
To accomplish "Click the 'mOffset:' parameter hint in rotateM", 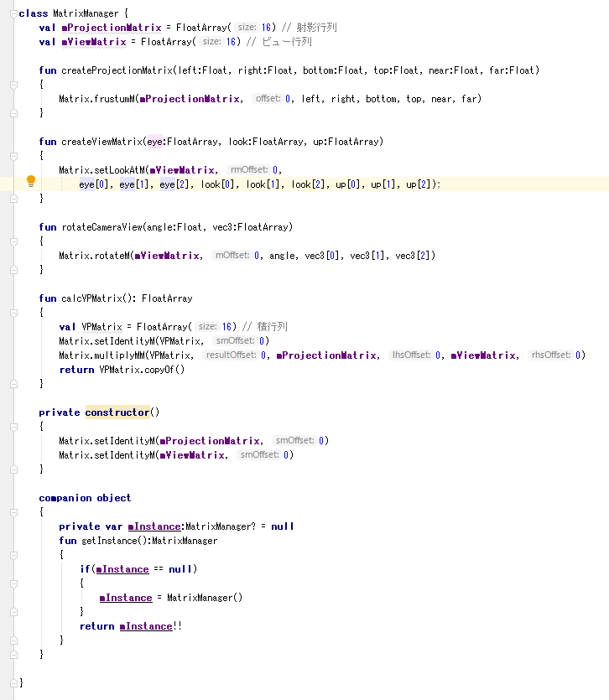I will pyautogui.click(x=232, y=256).
